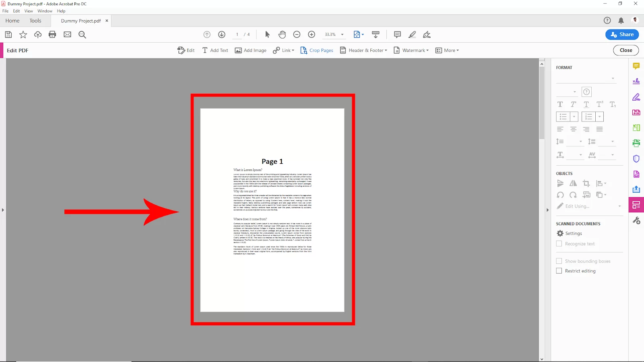Open the Window menu
Screen dimensions: 644x362
(x=45, y=11)
